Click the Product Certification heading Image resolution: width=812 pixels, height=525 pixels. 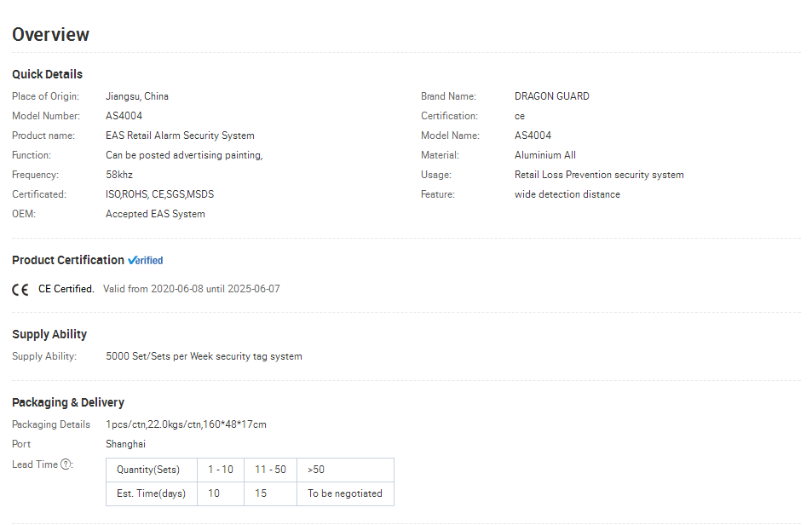click(x=68, y=261)
